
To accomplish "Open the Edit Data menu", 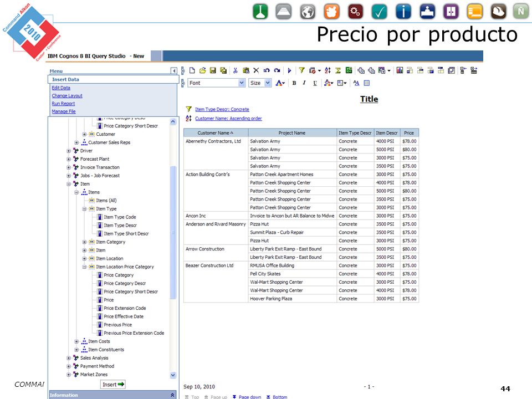I will pos(61,88).
